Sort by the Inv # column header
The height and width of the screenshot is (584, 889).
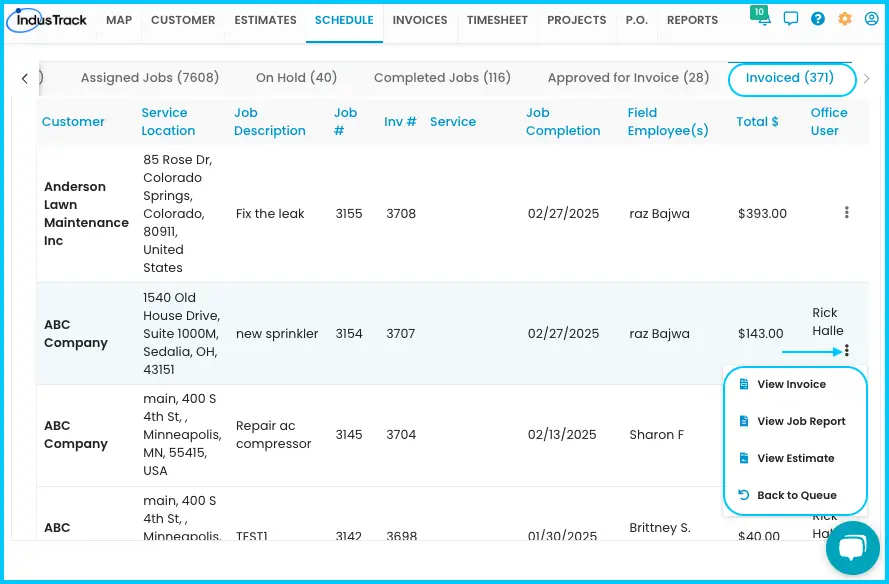pos(400,121)
